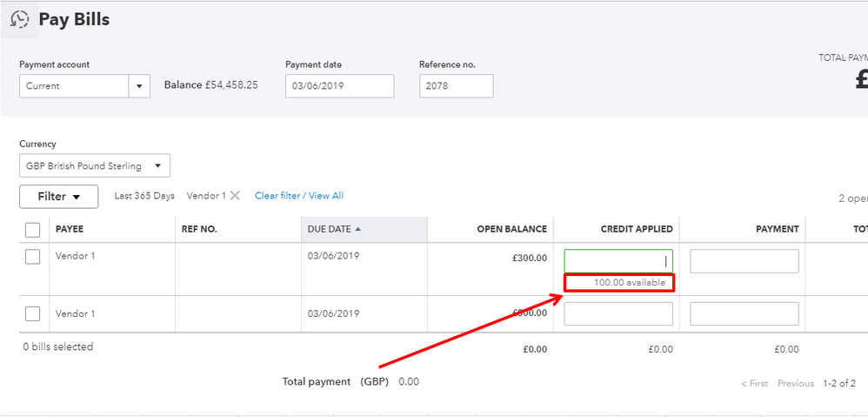Open the Payment account dropdown arrow
The image size is (868, 417).
139,86
